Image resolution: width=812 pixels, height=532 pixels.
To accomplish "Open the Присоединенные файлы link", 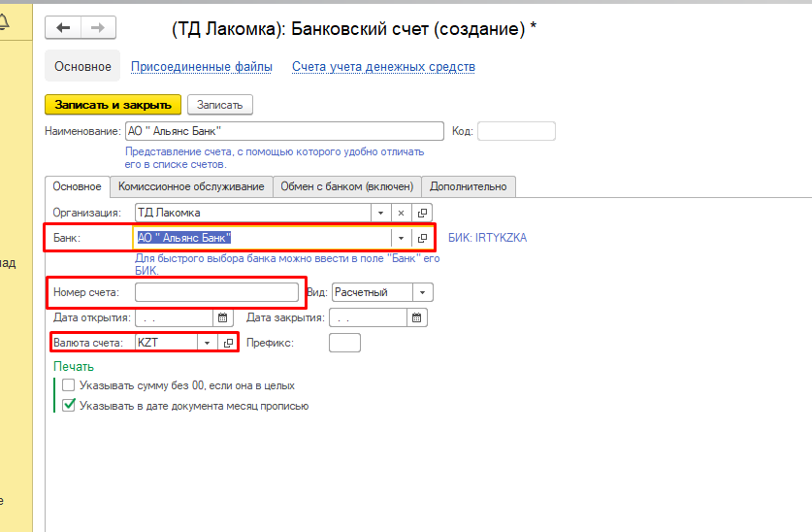I will pos(202,66).
